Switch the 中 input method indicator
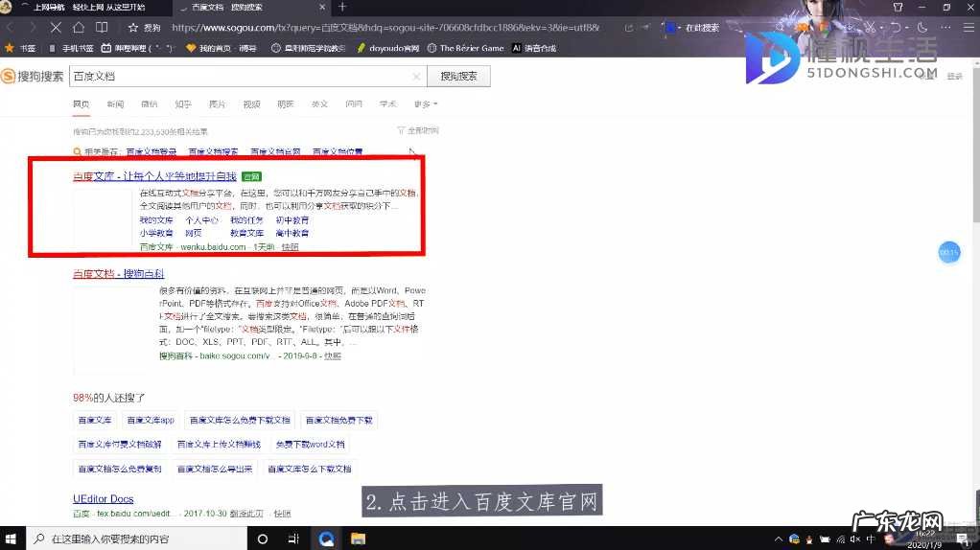The width and height of the screenshot is (980, 550). pyautogui.click(x=871, y=539)
